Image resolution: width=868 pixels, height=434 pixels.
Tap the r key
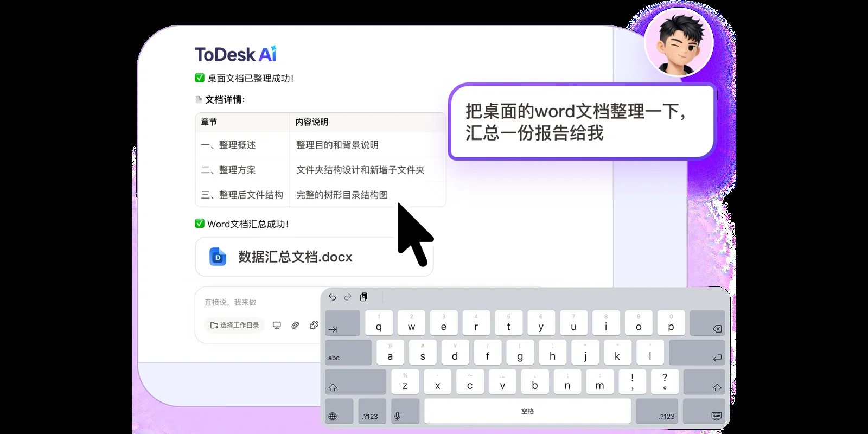coord(476,323)
